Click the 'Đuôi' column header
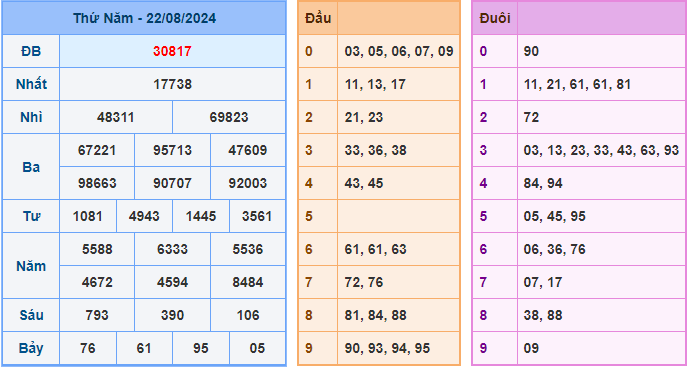 pos(495,18)
